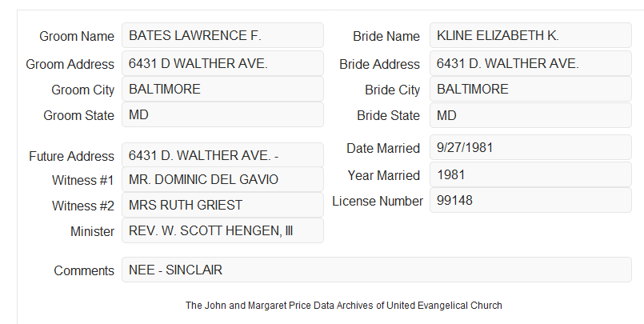The height and width of the screenshot is (324, 644).
Task: Click the Price Data Archives footer text
Action: tap(344, 306)
